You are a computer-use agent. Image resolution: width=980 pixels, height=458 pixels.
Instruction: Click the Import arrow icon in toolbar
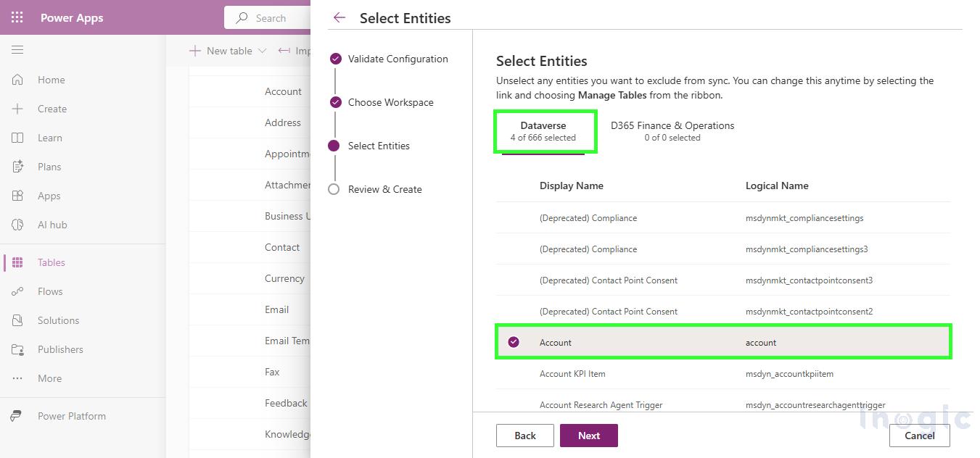tap(284, 51)
